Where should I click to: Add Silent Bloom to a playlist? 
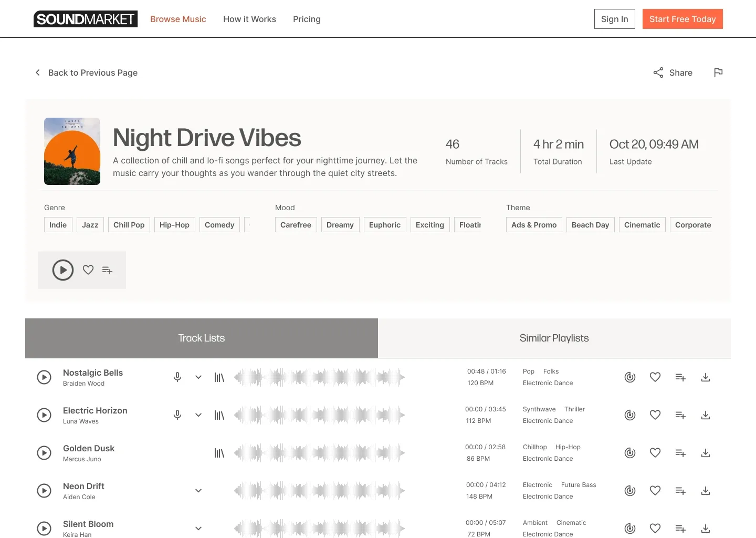pos(680,529)
